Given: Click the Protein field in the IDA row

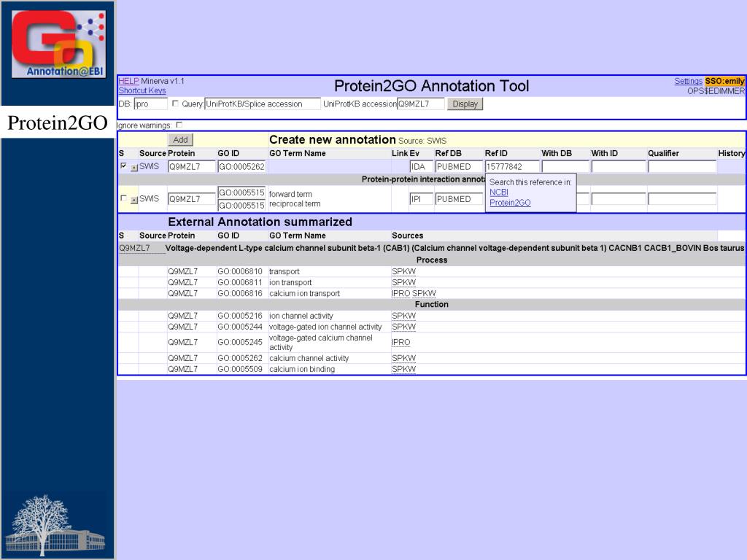Looking at the screenshot, I should 192,167.
